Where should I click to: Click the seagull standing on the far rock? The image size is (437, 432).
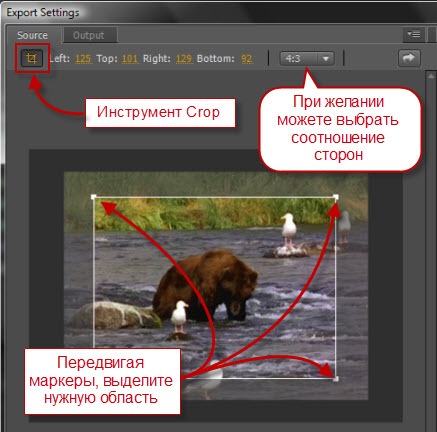[x=289, y=230]
